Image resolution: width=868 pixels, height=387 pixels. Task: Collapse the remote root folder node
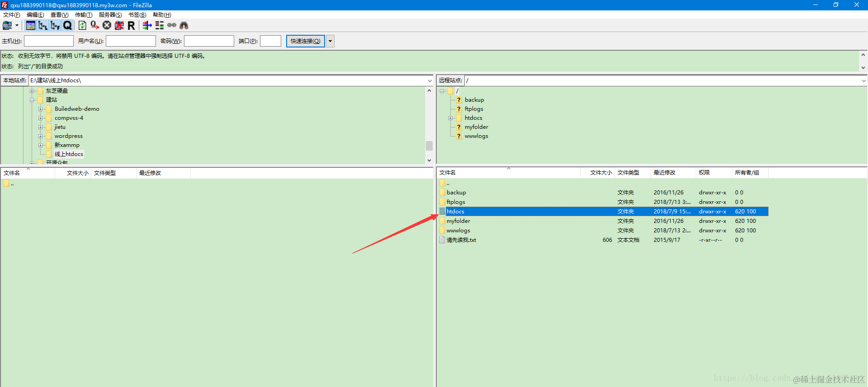coord(442,91)
